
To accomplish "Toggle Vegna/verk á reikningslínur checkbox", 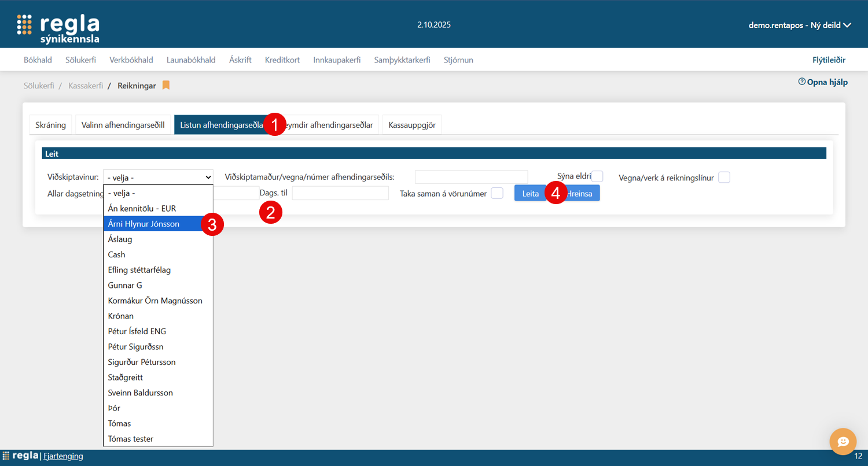I will (724, 177).
